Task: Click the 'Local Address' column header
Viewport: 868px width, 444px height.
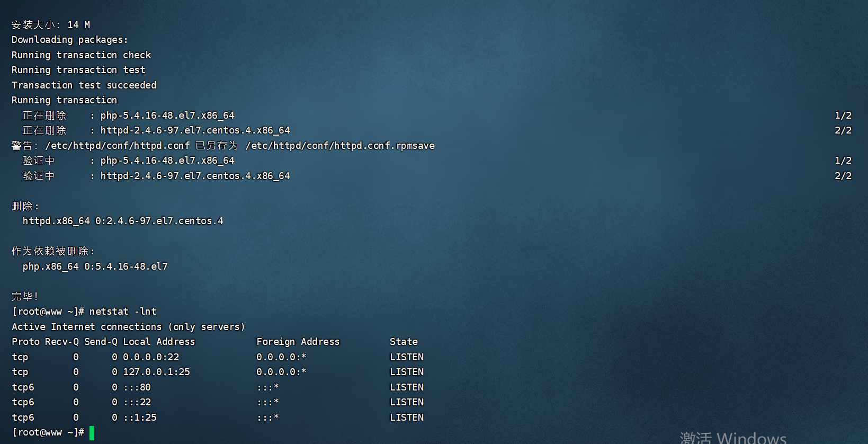Action: [x=159, y=342]
